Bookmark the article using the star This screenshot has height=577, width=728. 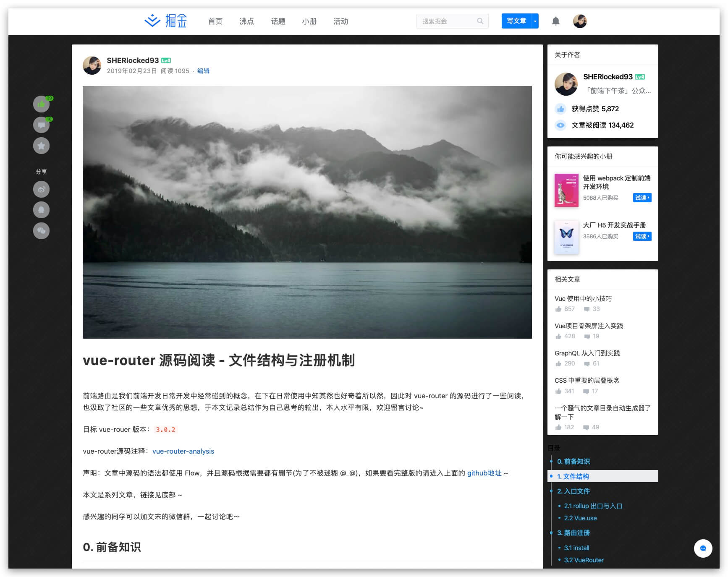[41, 146]
